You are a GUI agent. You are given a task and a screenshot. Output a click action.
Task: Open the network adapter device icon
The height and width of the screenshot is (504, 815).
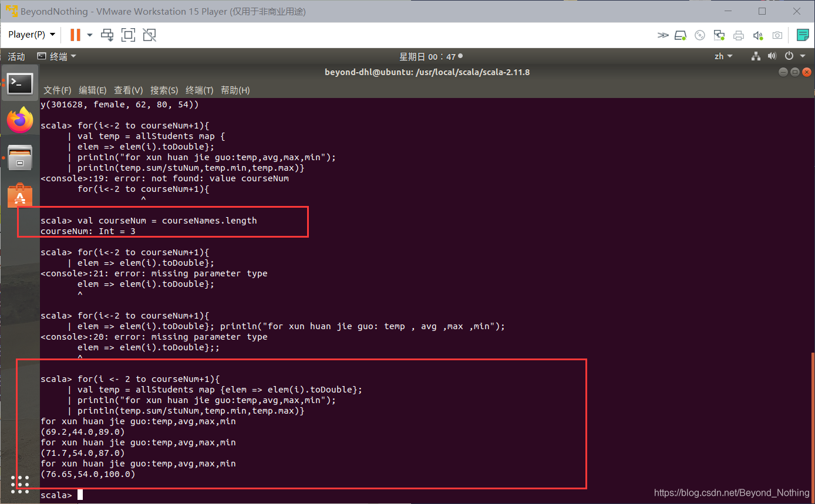click(x=719, y=35)
